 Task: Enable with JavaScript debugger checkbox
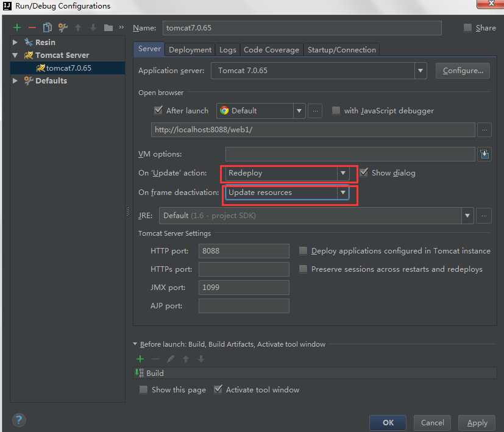coord(336,110)
